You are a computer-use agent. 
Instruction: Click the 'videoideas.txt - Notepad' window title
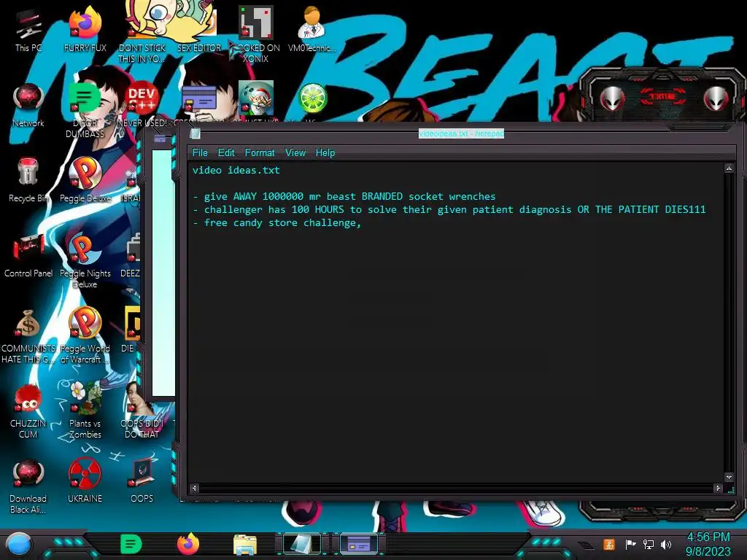coord(461,134)
